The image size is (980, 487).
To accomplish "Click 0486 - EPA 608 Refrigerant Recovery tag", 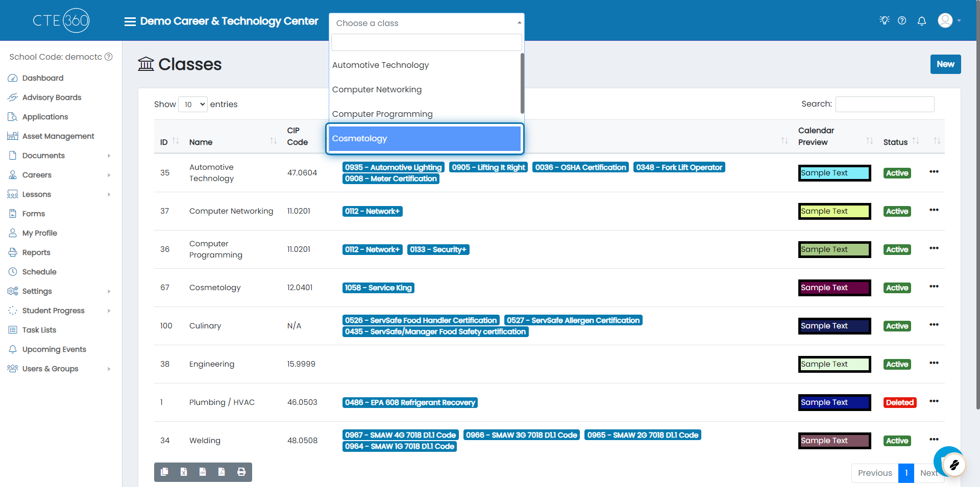I will 410,402.
